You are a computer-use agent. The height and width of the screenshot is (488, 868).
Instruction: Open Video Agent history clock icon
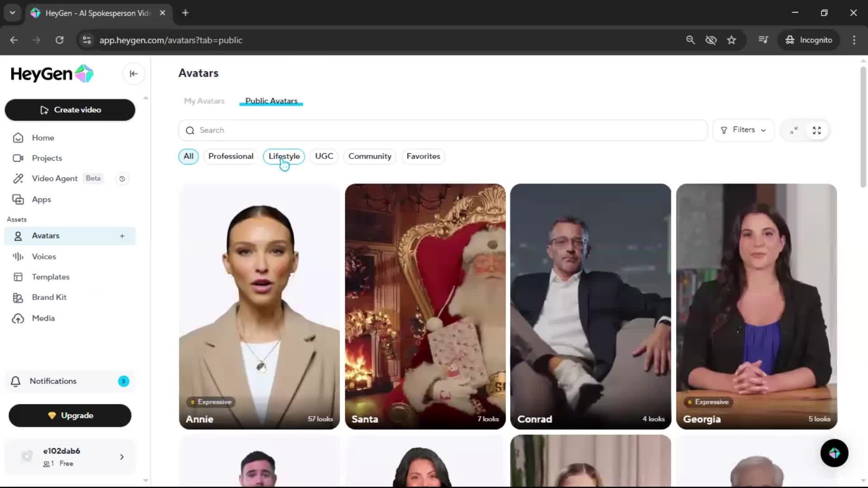pos(122,179)
